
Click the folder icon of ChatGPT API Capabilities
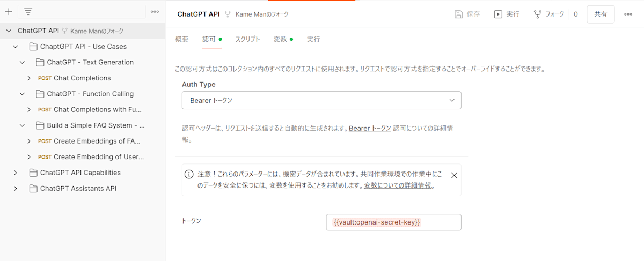(34, 173)
